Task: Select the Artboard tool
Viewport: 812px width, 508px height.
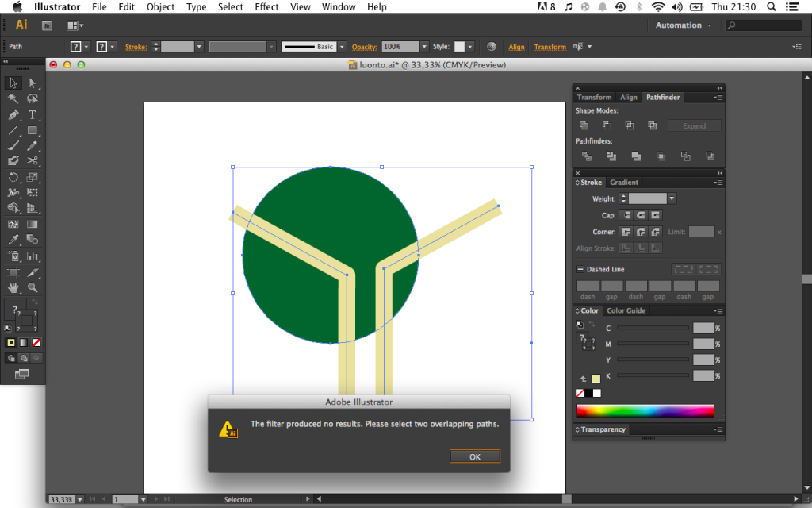Action: pyautogui.click(x=13, y=272)
